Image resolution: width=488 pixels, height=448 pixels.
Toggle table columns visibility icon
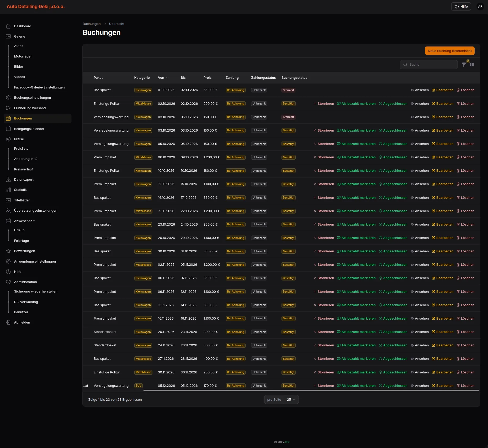(472, 65)
